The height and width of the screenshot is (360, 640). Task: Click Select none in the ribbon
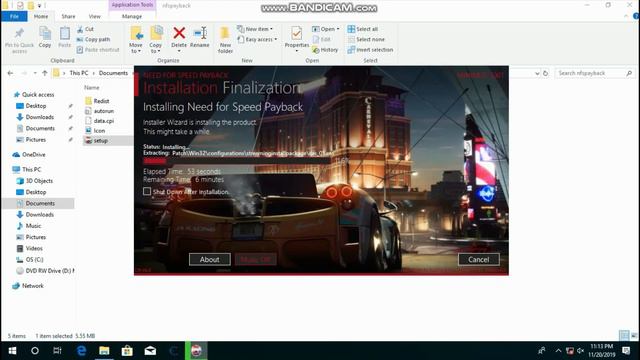(366, 39)
